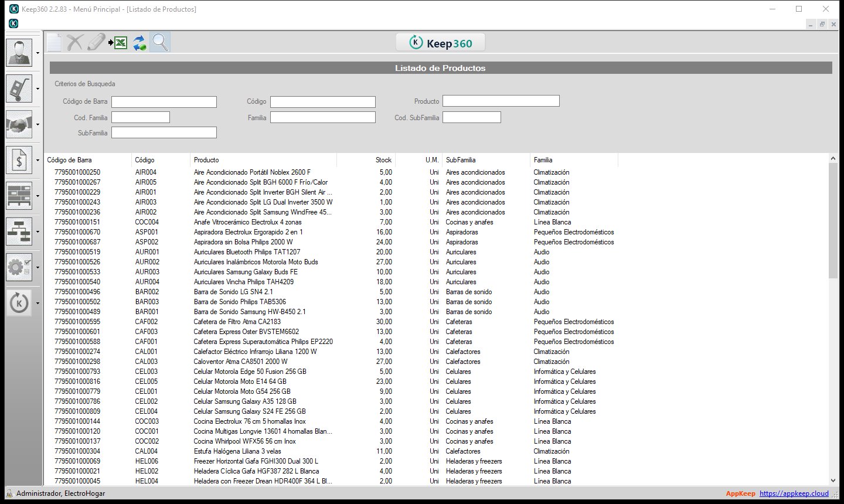Viewport: 844px width, 504px height.
Task: Sort by the Código de Barra column header
Action: (88, 160)
